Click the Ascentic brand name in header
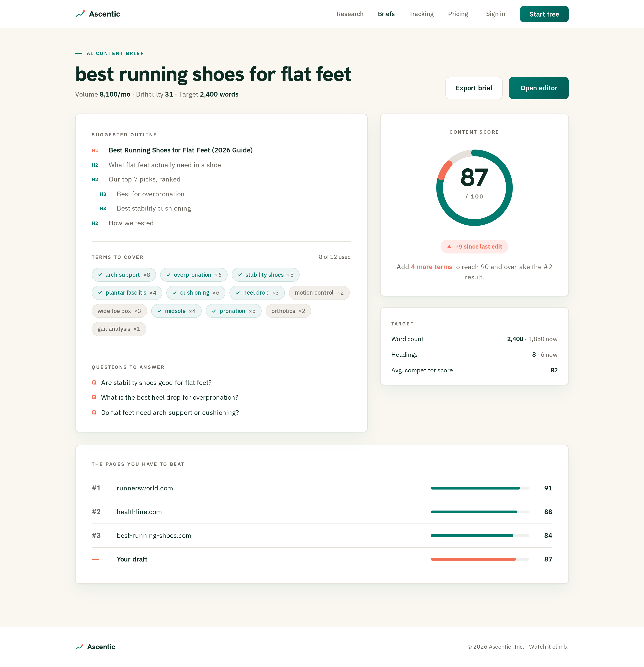Screen dimensions: 644x667 coord(104,14)
